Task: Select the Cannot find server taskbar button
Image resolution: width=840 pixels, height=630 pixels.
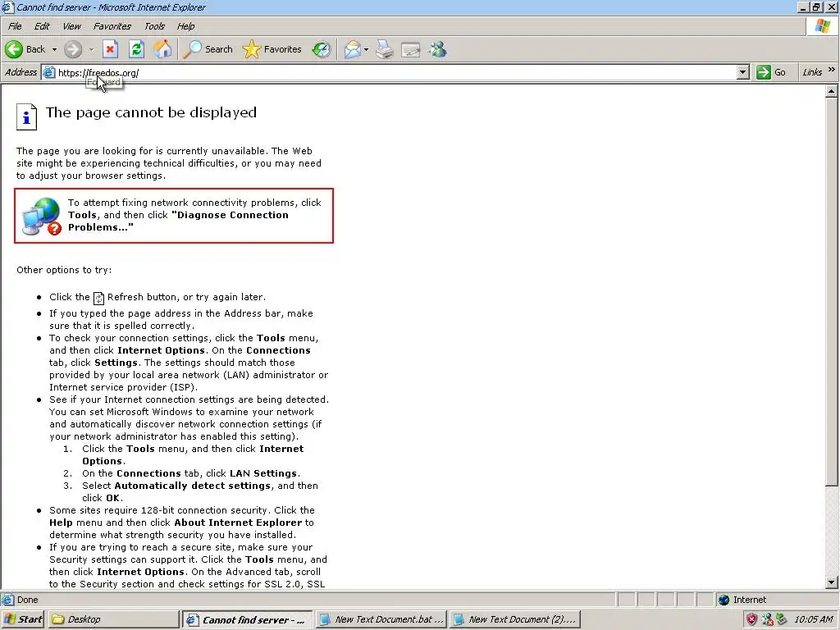Action: click(x=247, y=620)
